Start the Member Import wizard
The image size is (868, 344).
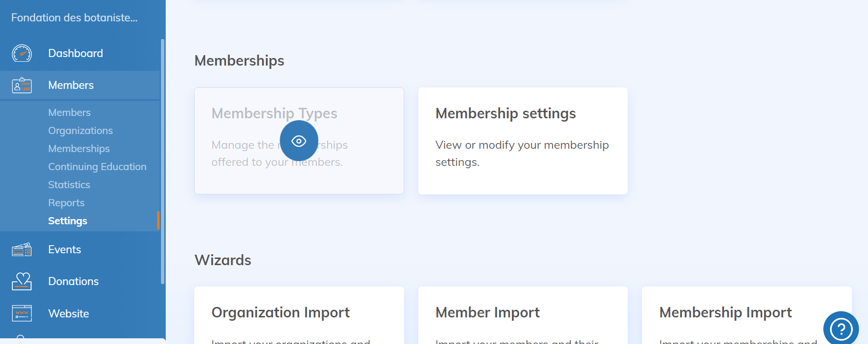click(522, 315)
